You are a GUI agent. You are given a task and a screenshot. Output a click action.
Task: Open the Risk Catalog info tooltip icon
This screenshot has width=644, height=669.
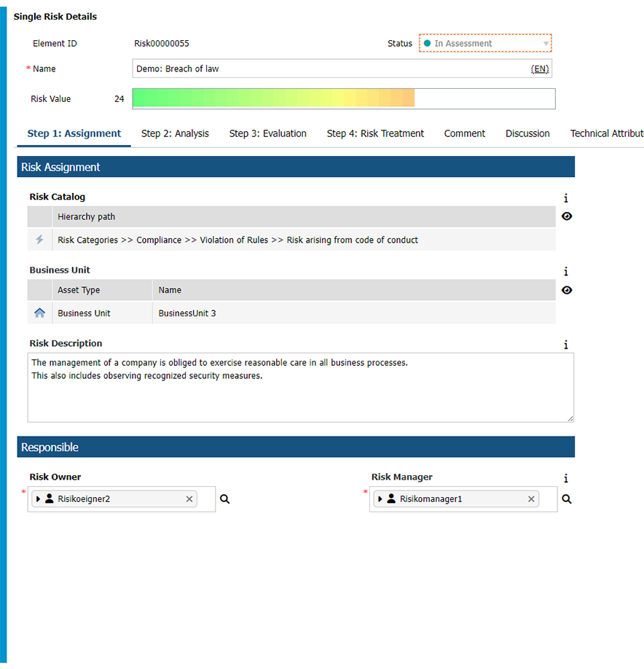click(x=566, y=197)
